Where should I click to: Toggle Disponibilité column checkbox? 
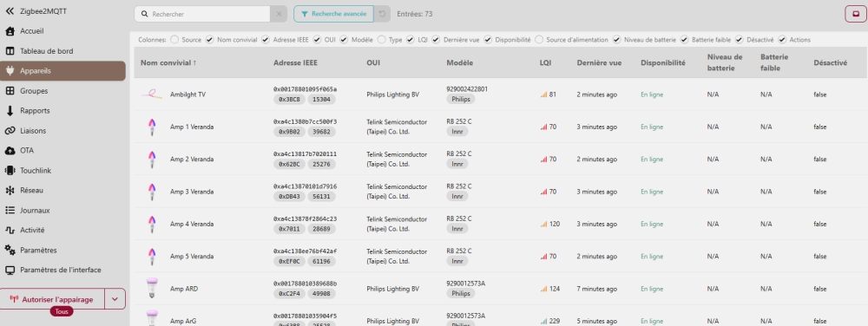click(488, 40)
